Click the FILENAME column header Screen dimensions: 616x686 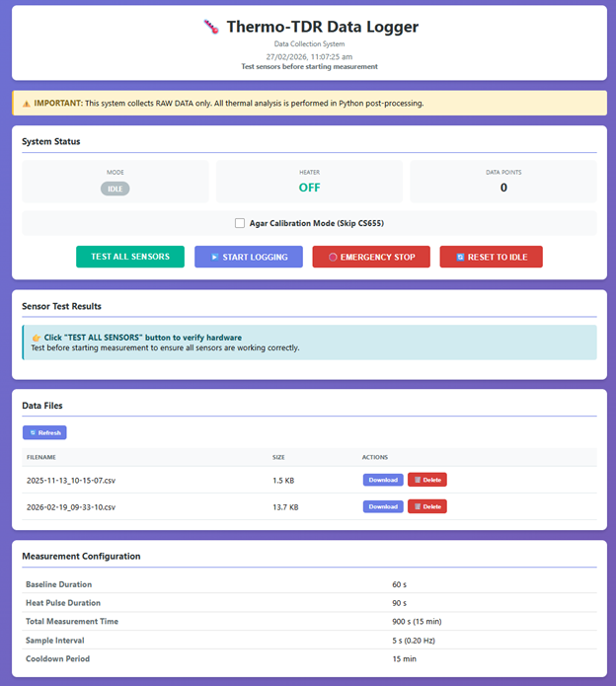coord(41,457)
